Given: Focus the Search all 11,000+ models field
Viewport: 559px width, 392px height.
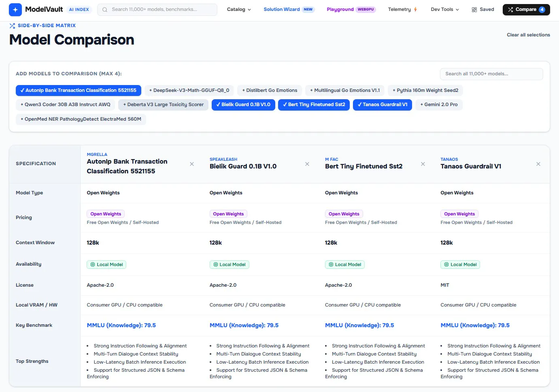Looking at the screenshot, I should tap(491, 74).
